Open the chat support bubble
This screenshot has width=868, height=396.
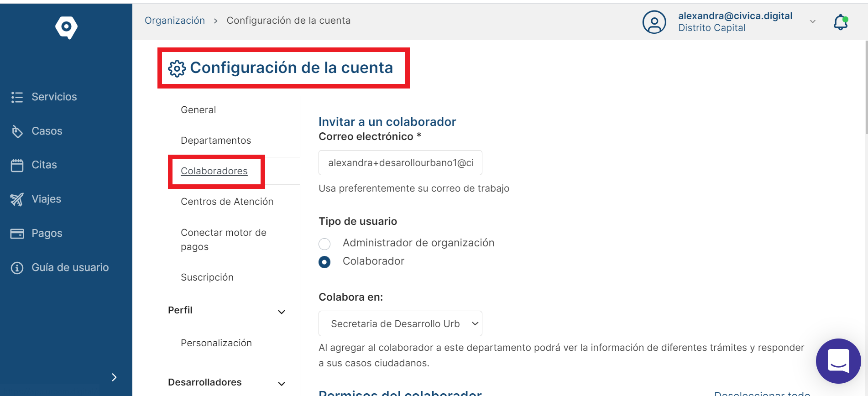[x=838, y=361]
